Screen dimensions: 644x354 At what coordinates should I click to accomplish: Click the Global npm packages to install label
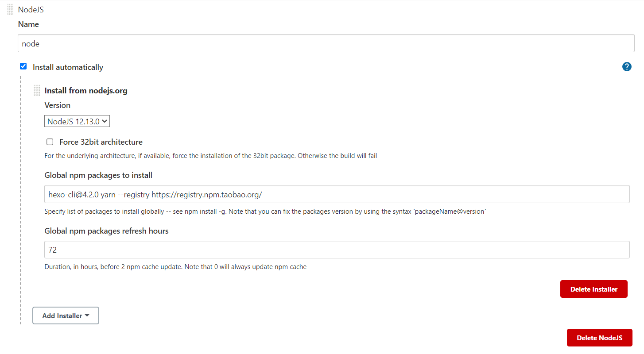(98, 175)
